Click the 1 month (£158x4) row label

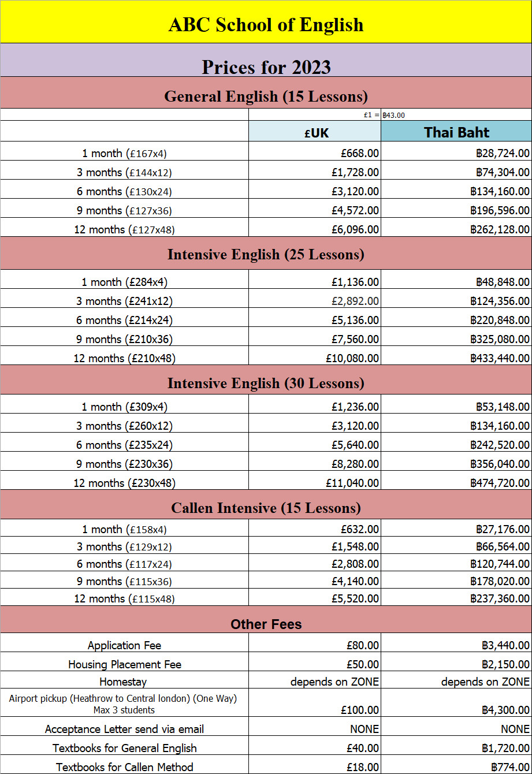pyautogui.click(x=124, y=529)
